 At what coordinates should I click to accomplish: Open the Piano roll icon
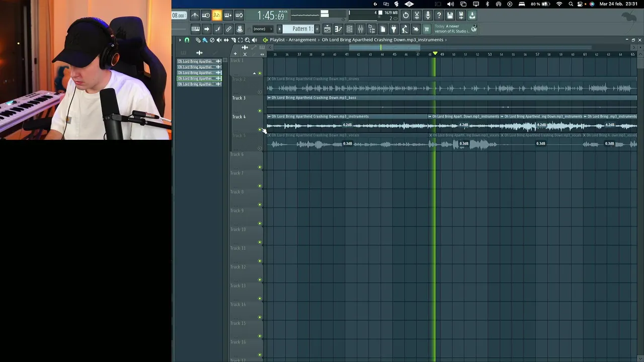[x=338, y=29]
